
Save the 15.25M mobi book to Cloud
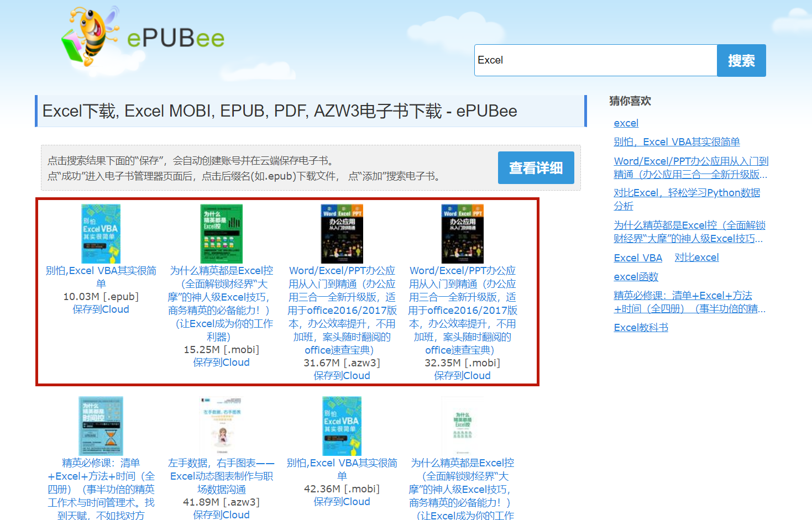point(221,363)
